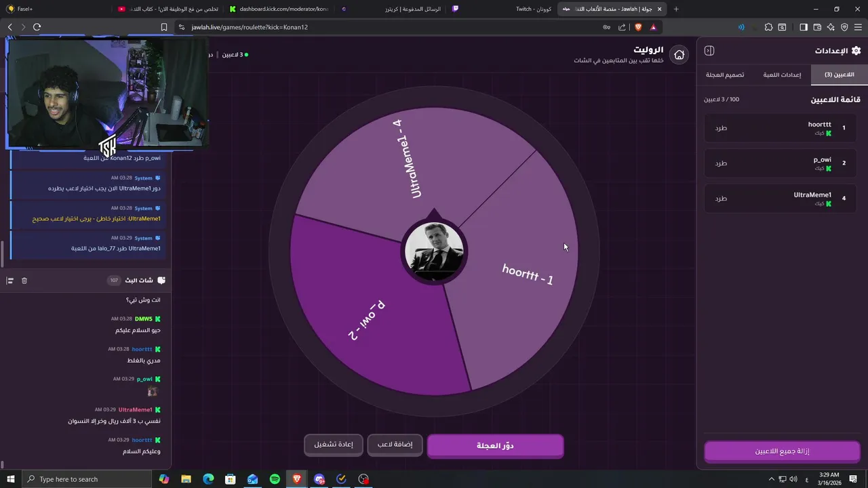Click the p_owi chat emote image
Viewport: 868px width, 488px height.
[153, 391]
